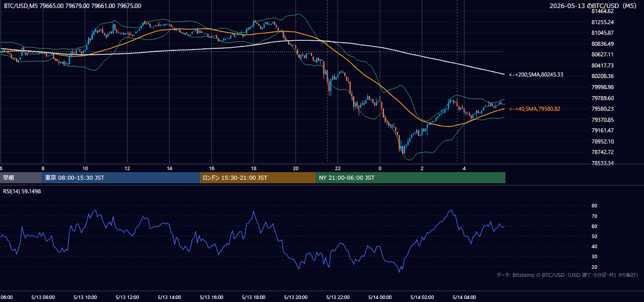Image resolution: width=644 pixels, height=302 pixels.
Task: Click hour label 14 on the price chart axis
Action: pyautogui.click(x=170, y=168)
